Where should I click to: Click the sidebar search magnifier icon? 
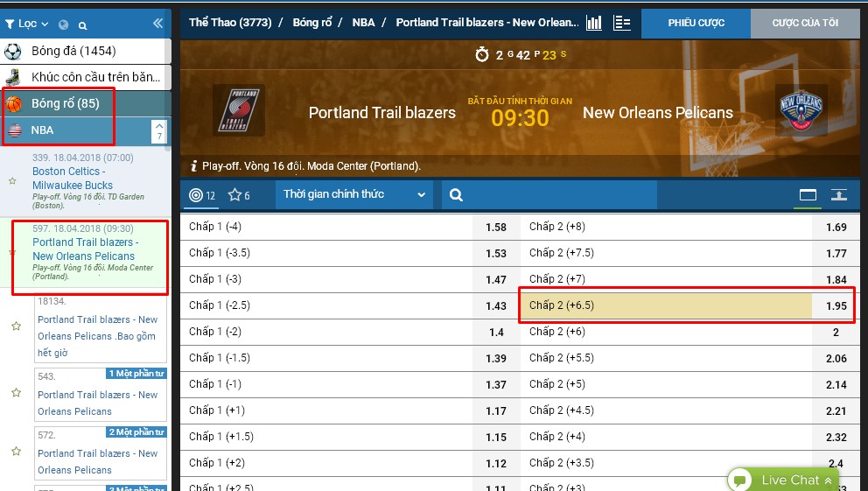pyautogui.click(x=82, y=25)
